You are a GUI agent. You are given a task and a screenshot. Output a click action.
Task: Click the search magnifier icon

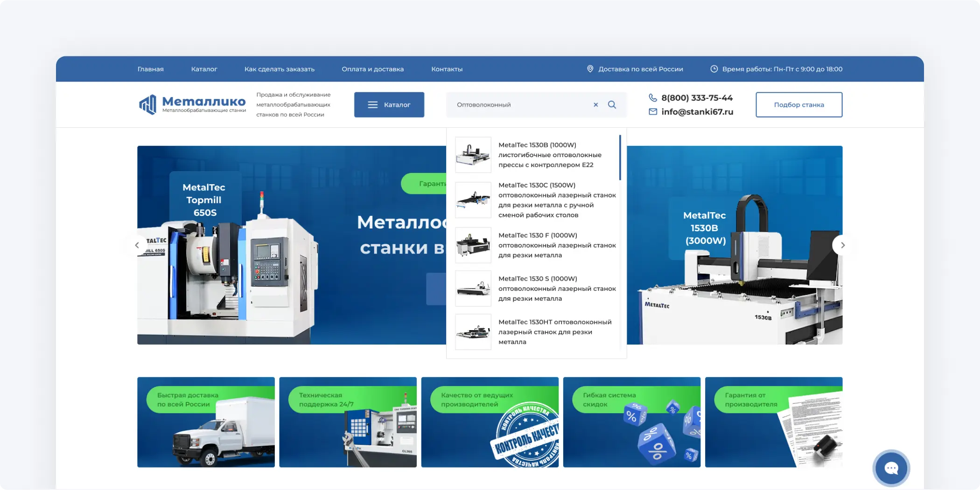[612, 104]
